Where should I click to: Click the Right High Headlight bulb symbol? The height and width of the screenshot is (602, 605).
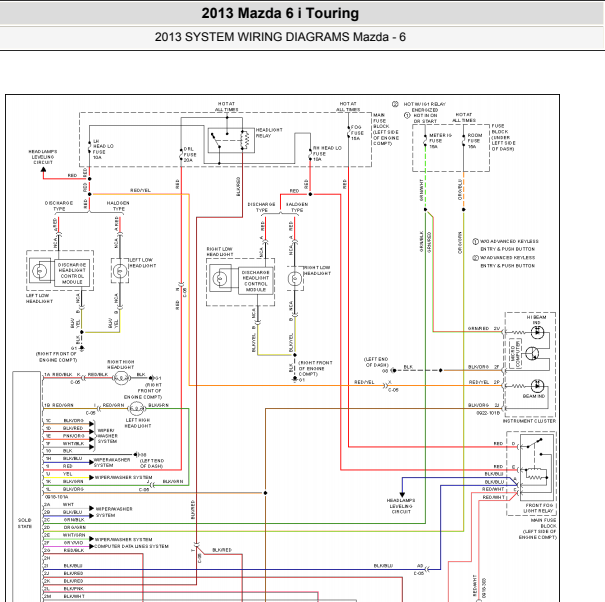121,378
